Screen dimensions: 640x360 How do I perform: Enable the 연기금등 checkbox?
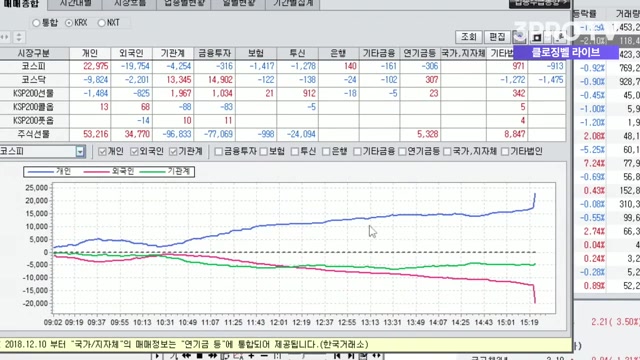click(402, 151)
